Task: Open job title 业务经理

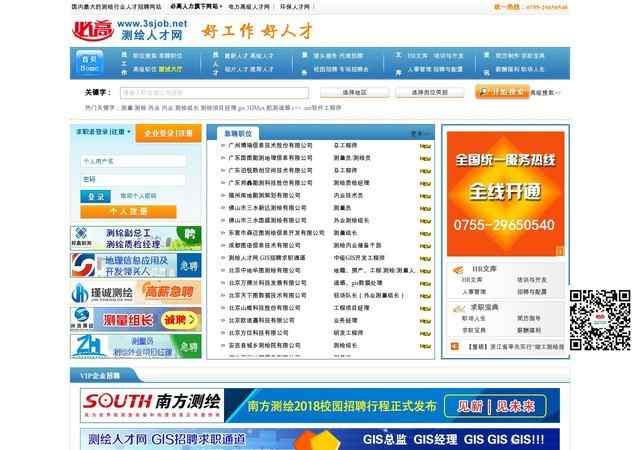Action: pos(345,321)
